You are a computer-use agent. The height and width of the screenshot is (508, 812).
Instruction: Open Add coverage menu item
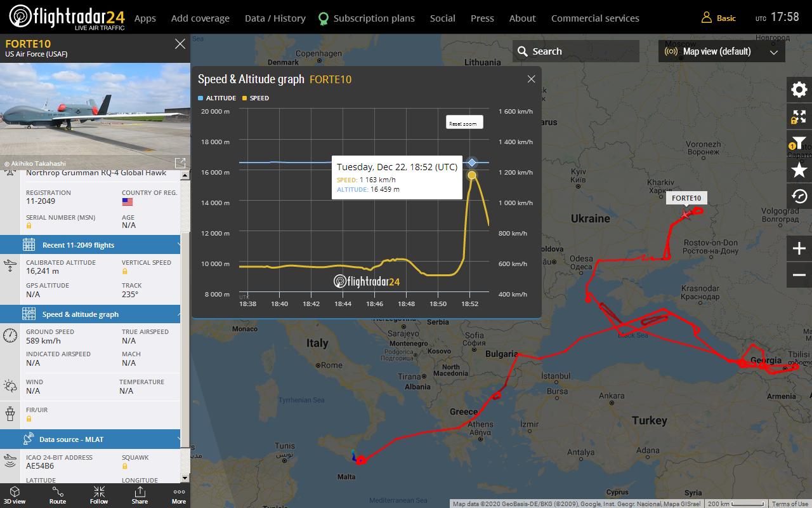[200, 18]
